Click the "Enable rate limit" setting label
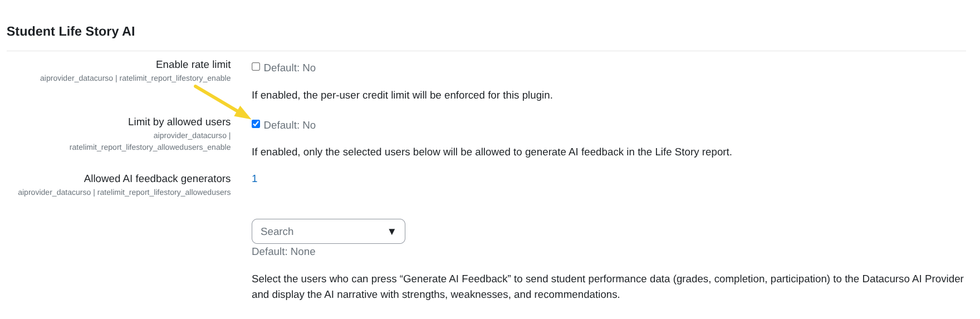 tap(193, 65)
